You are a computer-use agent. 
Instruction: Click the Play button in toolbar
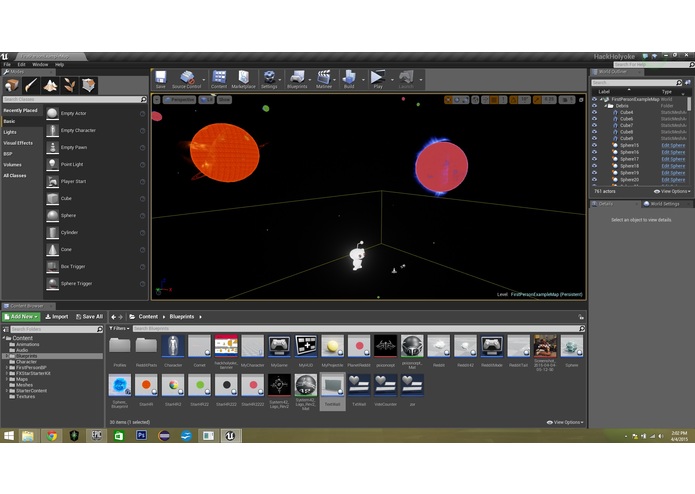pyautogui.click(x=378, y=78)
